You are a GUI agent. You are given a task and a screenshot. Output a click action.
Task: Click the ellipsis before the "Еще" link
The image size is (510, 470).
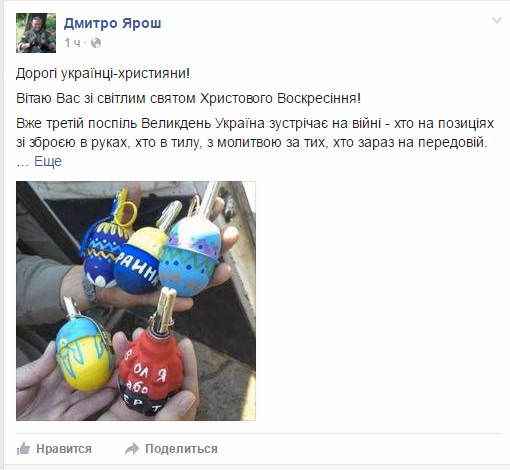click(23, 162)
